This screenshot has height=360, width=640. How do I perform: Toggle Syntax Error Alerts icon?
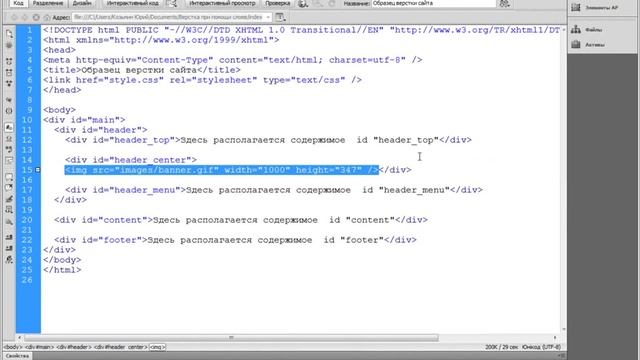click(x=9, y=160)
